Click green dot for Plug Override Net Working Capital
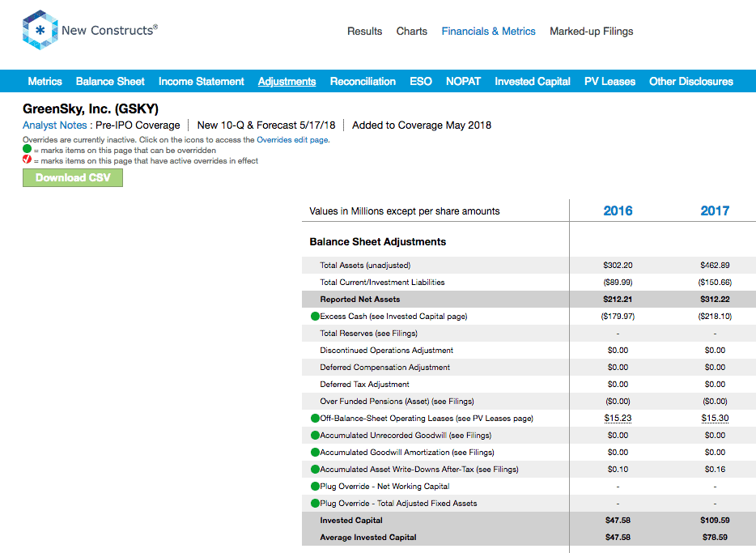 (316, 486)
